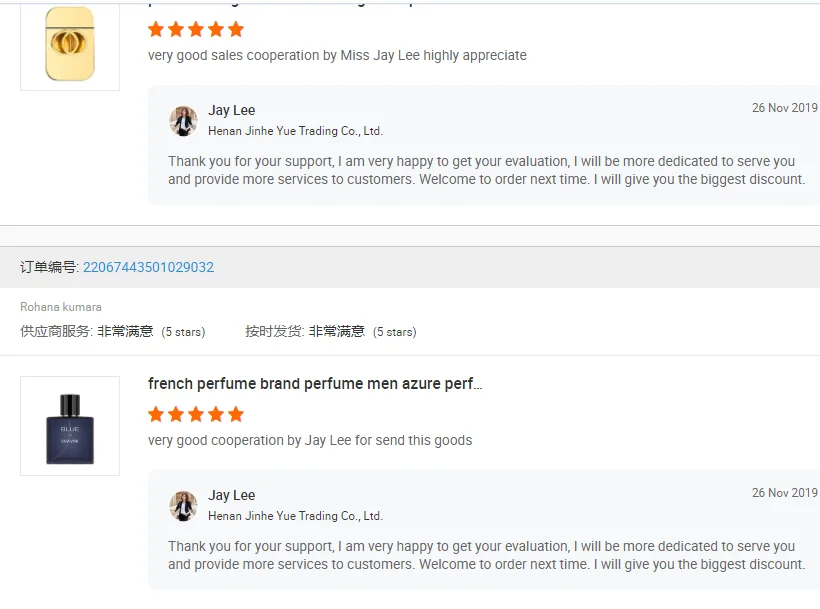Click the 订单编号 order number label
Image resolution: width=820 pixels, height=609 pixels.
point(48,267)
